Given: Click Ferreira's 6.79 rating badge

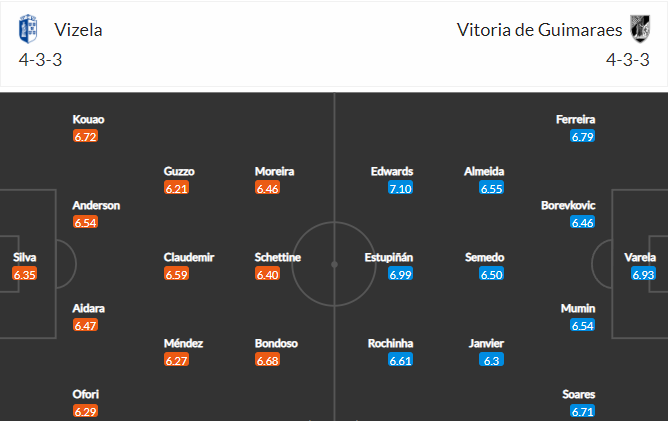Looking at the screenshot, I should point(582,136).
